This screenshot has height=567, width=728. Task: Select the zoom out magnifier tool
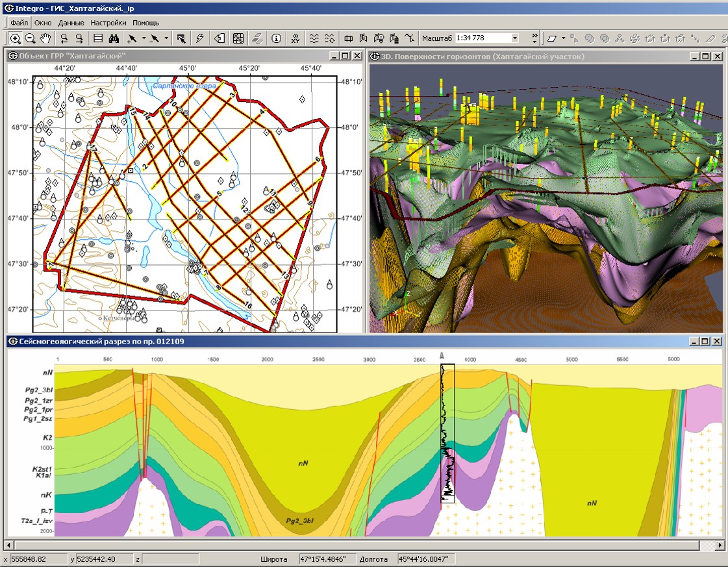[x=30, y=38]
